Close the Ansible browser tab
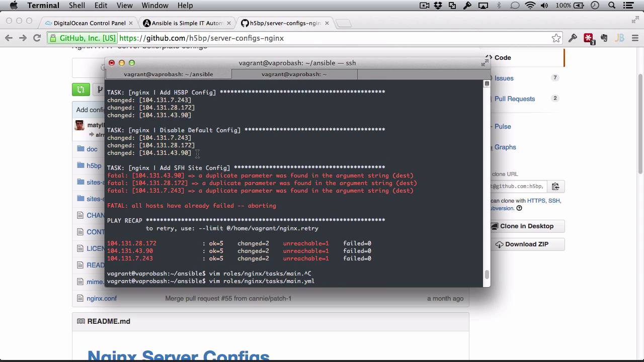This screenshot has height=362, width=644. point(229,23)
